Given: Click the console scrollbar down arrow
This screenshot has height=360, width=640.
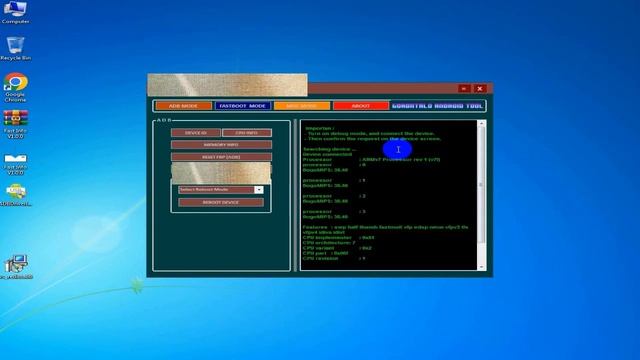Looking at the screenshot, I should click(481, 267).
